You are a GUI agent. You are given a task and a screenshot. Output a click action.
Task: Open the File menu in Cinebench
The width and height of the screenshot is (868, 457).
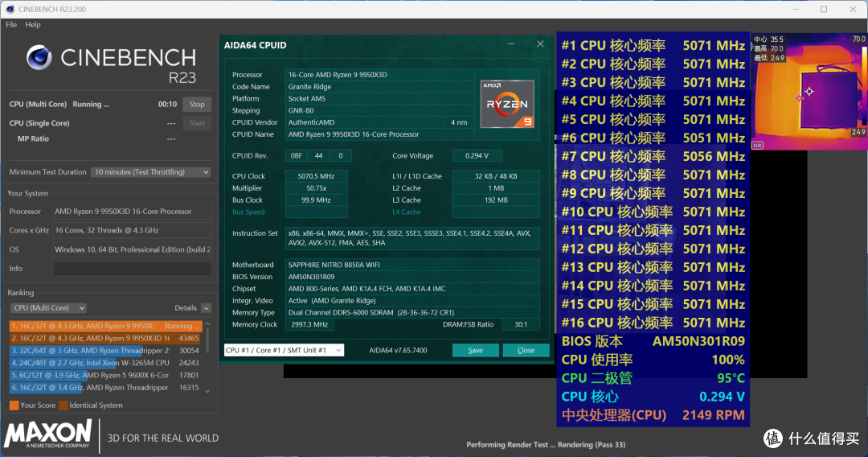click(x=11, y=24)
